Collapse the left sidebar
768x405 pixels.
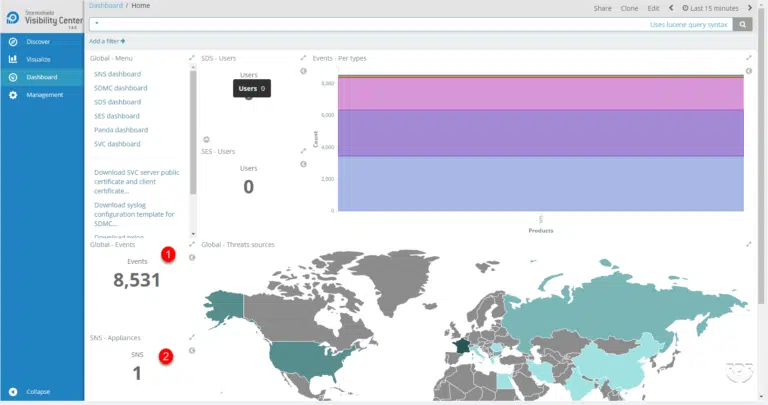point(32,391)
